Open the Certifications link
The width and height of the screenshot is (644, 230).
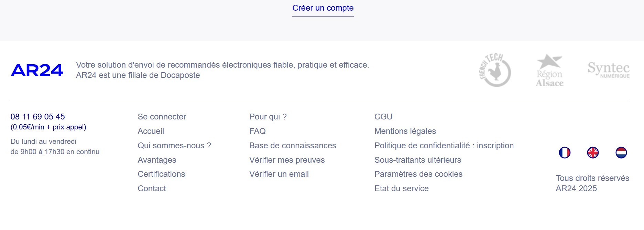(x=161, y=174)
